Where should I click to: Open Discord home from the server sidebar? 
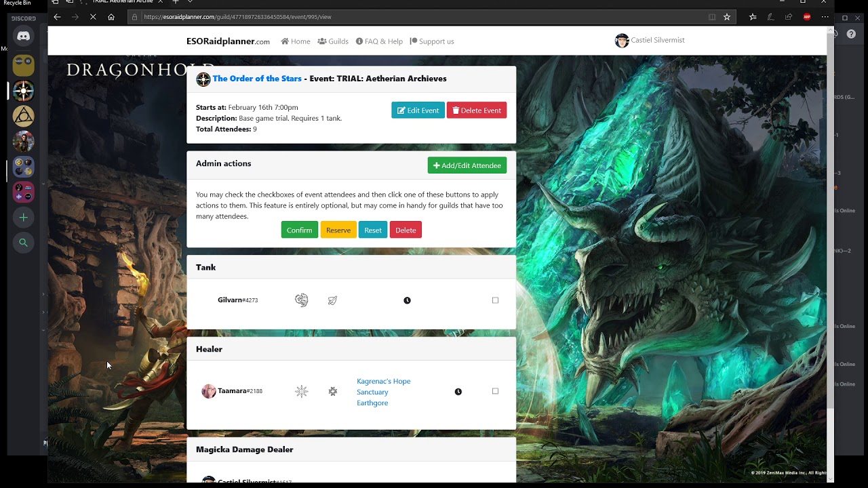point(23,36)
